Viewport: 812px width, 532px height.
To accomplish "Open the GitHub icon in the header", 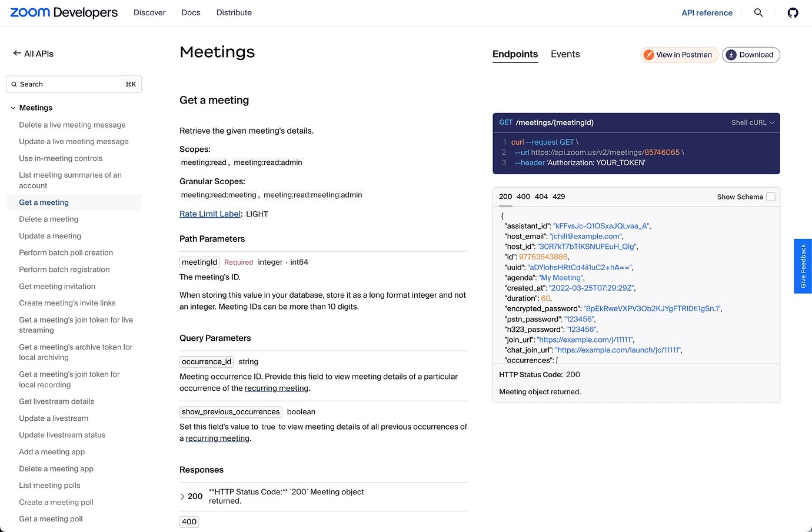I will click(x=793, y=12).
